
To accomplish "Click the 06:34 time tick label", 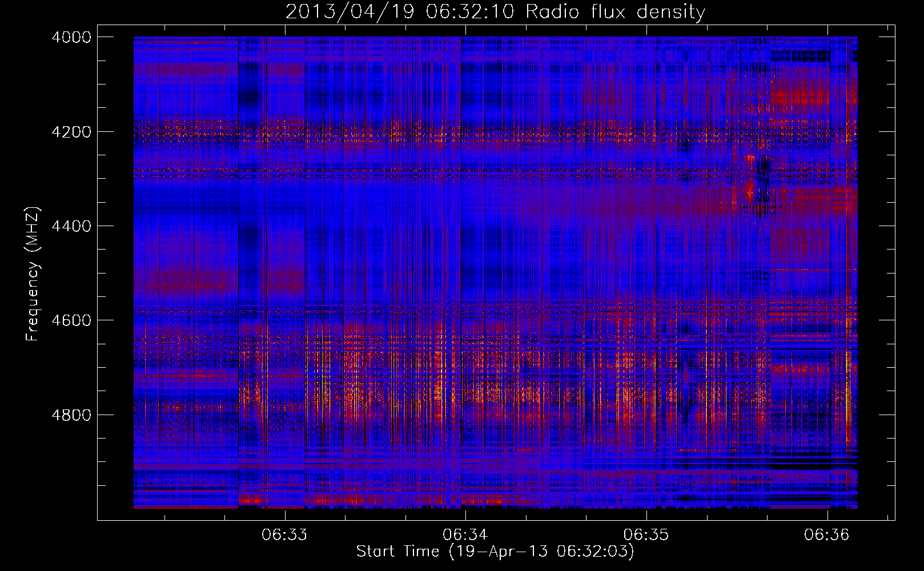I will click(465, 534).
